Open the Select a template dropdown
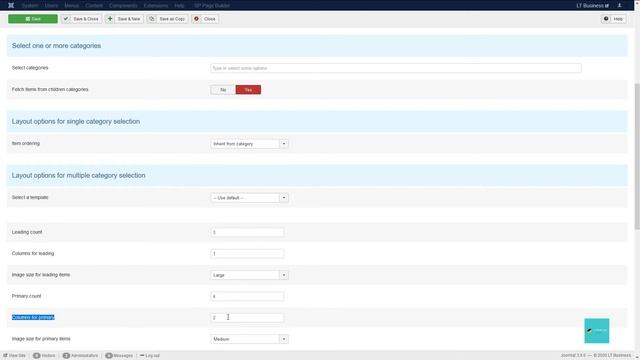Viewport: 640px width, 360px height. coord(249,198)
